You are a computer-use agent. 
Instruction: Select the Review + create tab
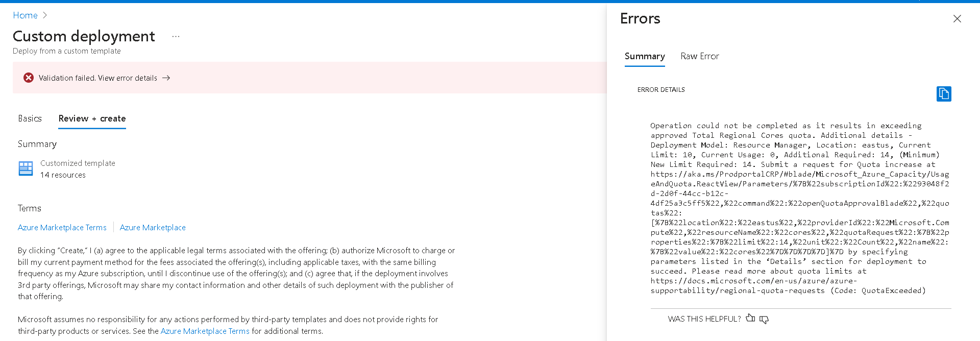coord(92,118)
